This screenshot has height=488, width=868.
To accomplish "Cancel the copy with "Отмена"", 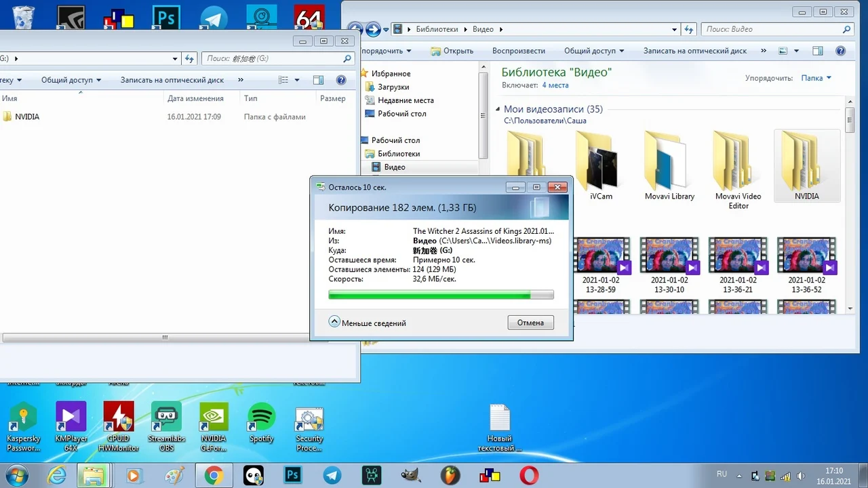I will click(x=530, y=323).
